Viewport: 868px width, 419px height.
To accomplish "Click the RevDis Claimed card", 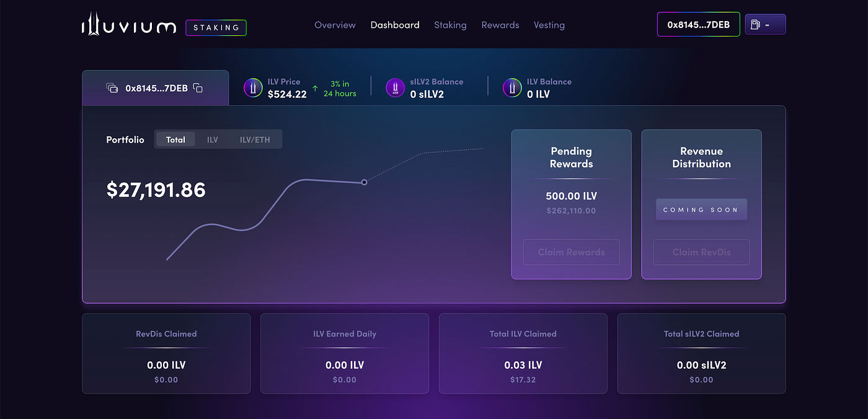I will tap(166, 353).
